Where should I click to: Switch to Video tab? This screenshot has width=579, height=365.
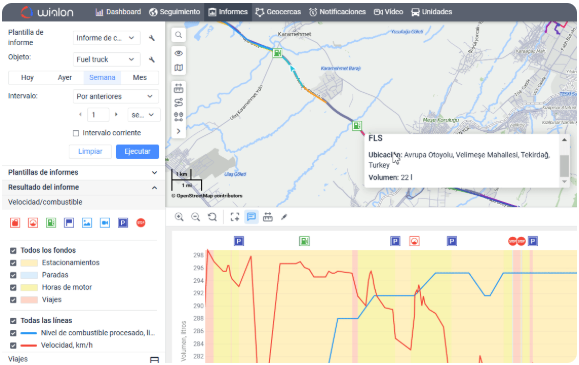(x=388, y=12)
